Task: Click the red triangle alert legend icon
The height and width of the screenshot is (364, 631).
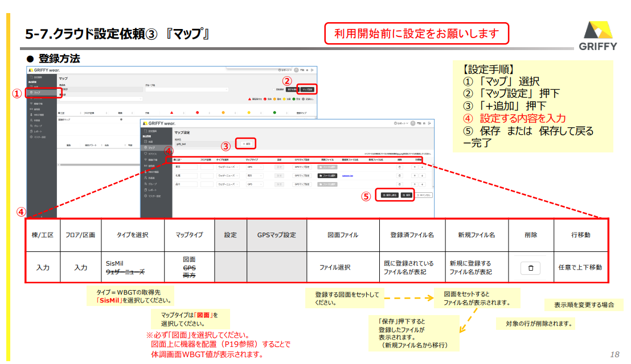Action: pyautogui.click(x=250, y=98)
